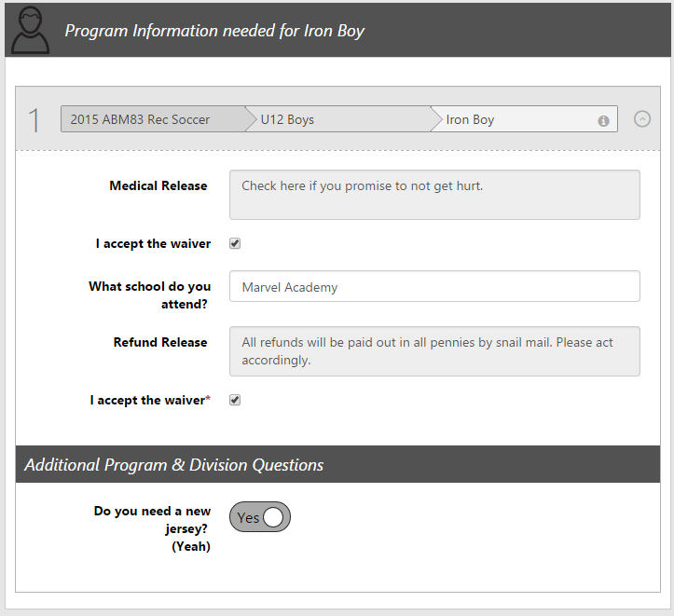Switch the new jersey Yes toggle
The width and height of the screenshot is (674, 616).
tap(260, 517)
